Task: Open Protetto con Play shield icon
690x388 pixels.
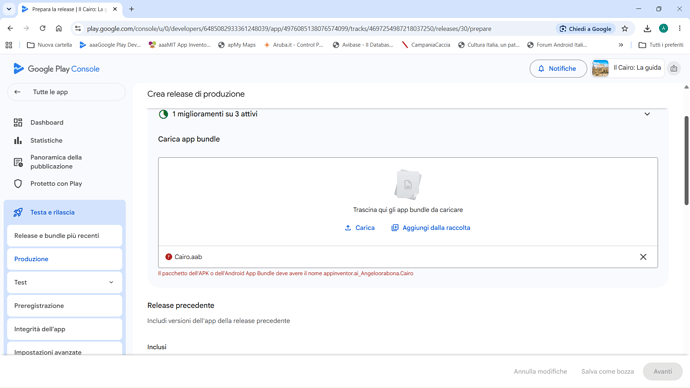Action: click(x=18, y=183)
